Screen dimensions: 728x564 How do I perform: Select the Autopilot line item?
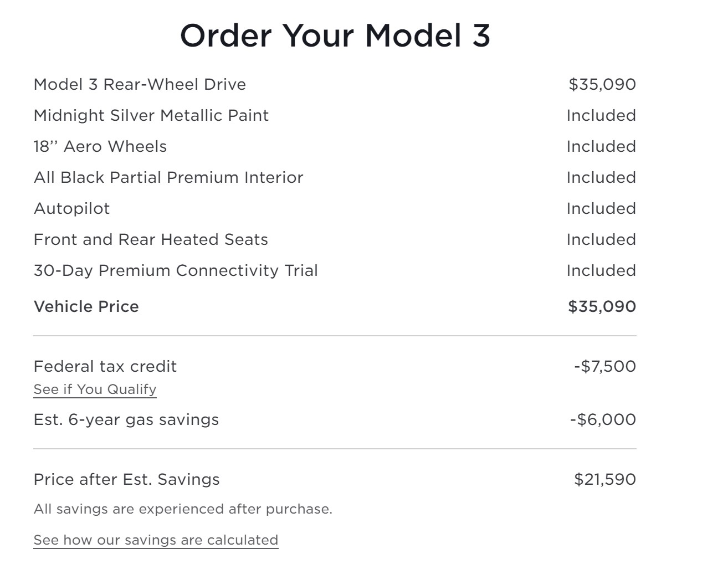(x=72, y=208)
